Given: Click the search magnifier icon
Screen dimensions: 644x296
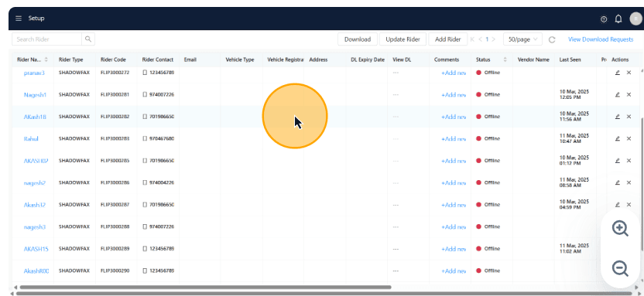Looking at the screenshot, I should tap(88, 39).
